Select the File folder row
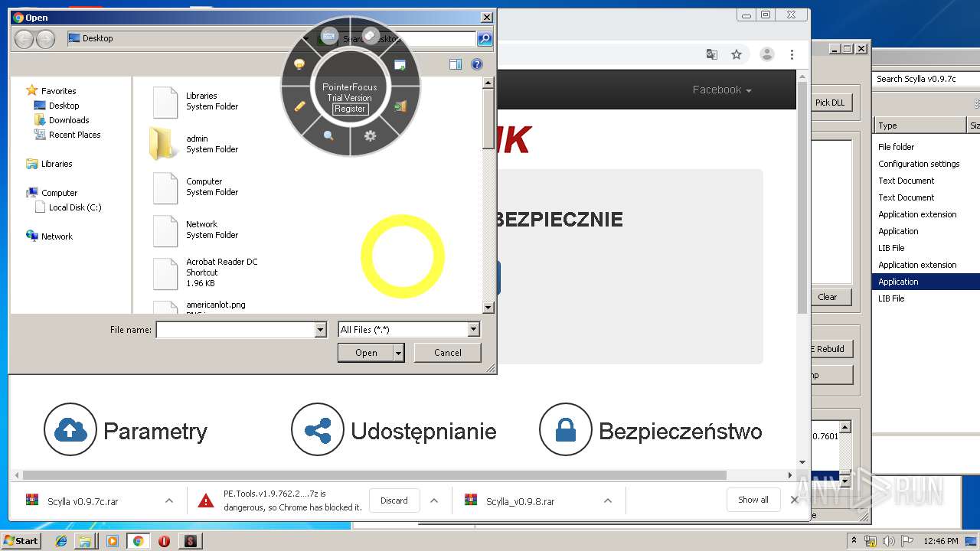 (926, 147)
